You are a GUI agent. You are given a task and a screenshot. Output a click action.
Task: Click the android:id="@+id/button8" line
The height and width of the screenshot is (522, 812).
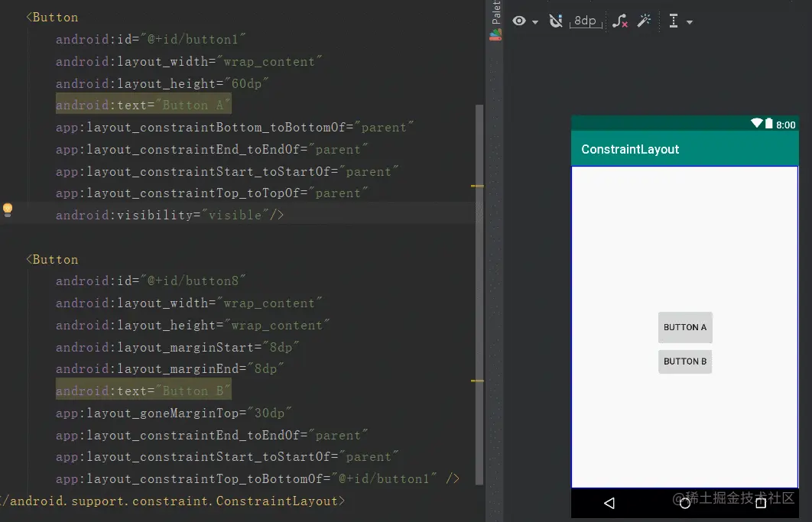[151, 280]
